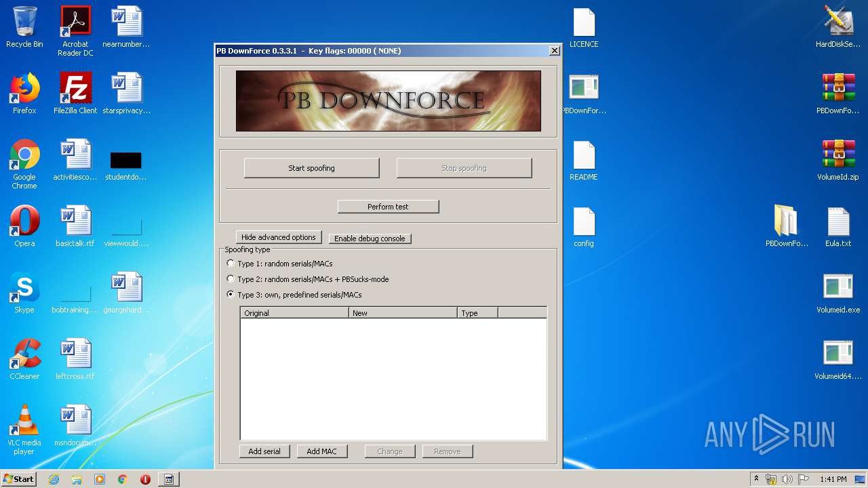Open the Volumeid64 executable icon
Viewport: 868px width, 488px height.
tap(838, 359)
